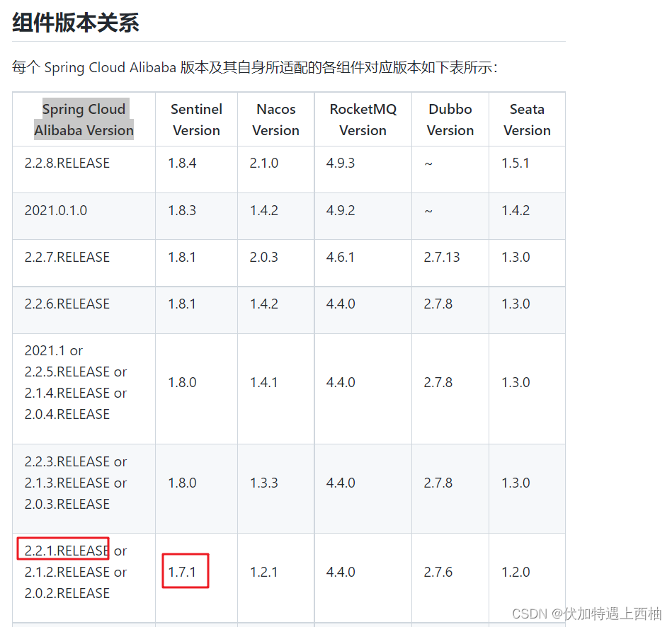Image resolution: width=672 pixels, height=627 pixels.
Task: Select the RocketMQ Version column header
Action: 363,120
